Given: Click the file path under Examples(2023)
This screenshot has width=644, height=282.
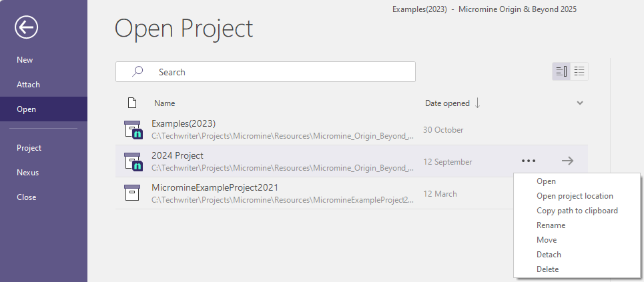Looking at the screenshot, I should (282, 136).
